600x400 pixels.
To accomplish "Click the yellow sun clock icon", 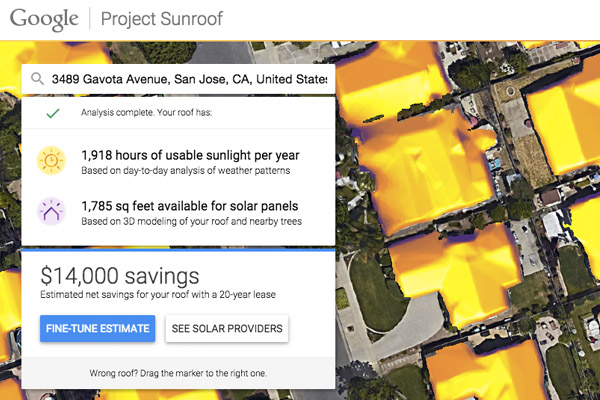I will pos(51,161).
